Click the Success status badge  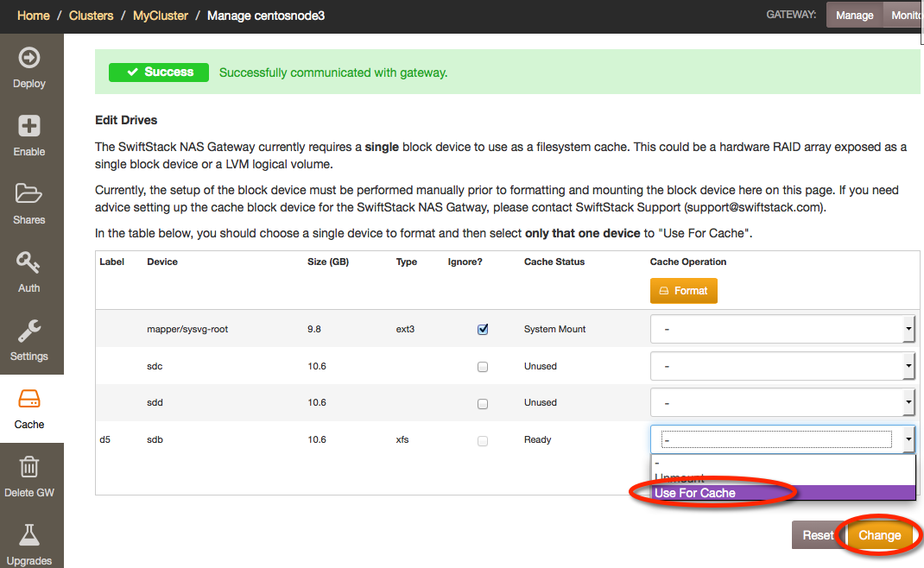point(159,72)
